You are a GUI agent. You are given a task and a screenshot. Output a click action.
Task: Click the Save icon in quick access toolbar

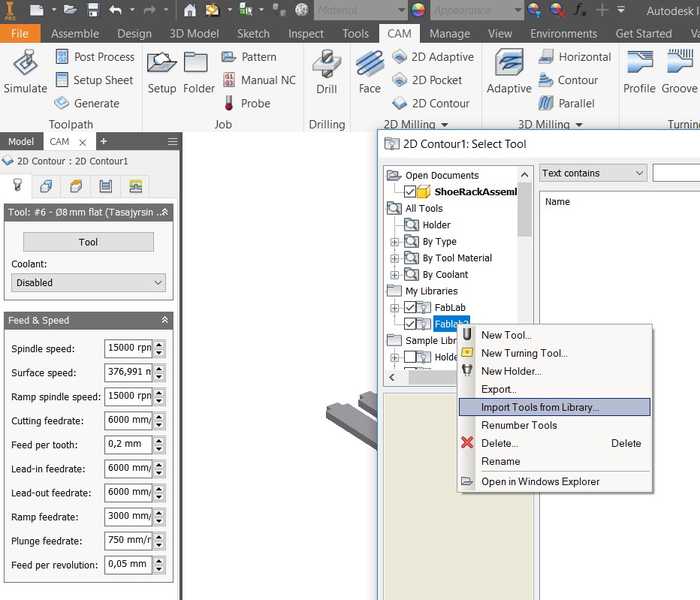(93, 10)
